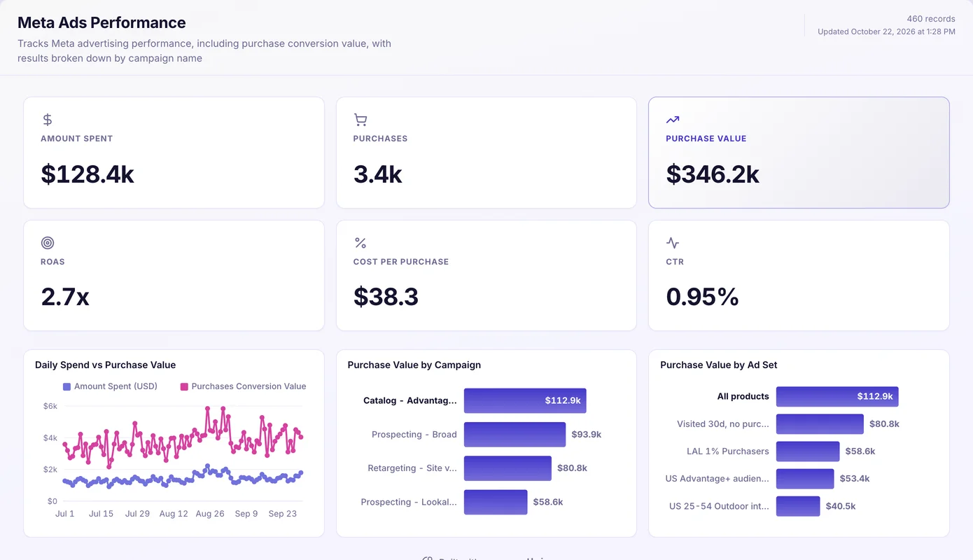Viewport: 973px width, 560px height.
Task: Click the $346.2k Purchase Value figure
Action: [713, 174]
